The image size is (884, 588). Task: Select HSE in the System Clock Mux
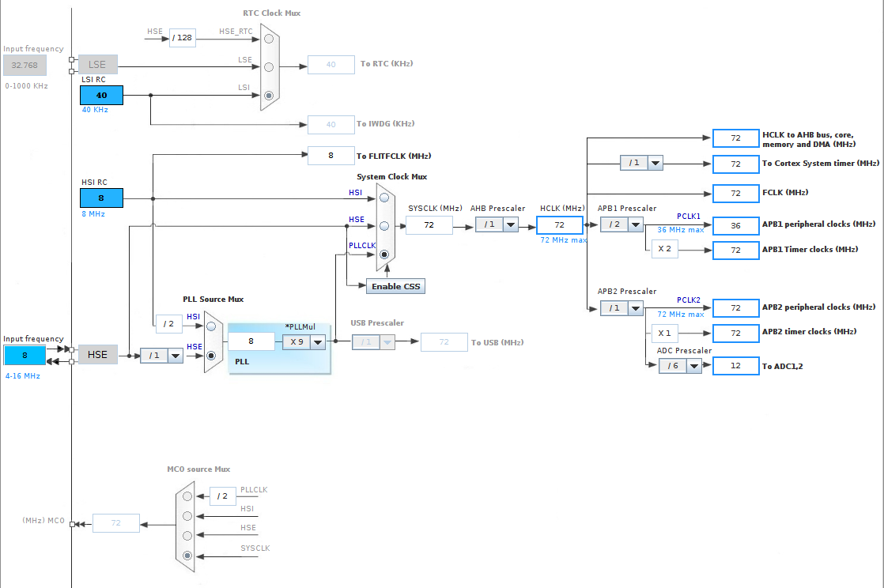click(x=384, y=226)
